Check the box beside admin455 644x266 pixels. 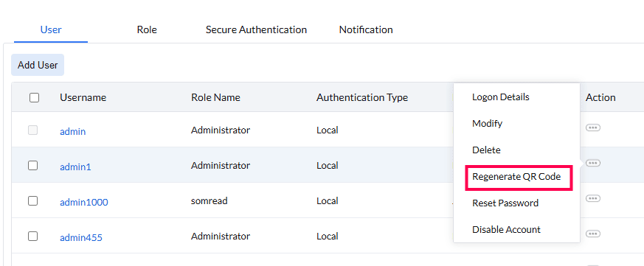point(33,236)
